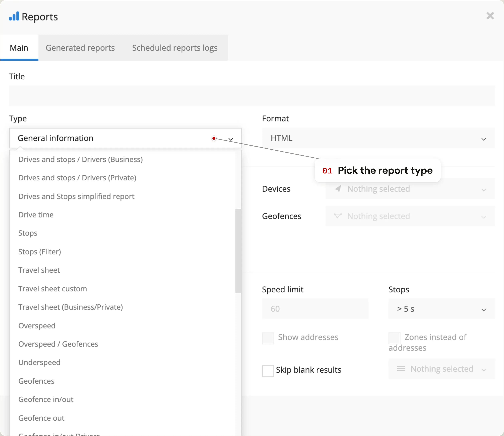This screenshot has height=436, width=504.
Task: Open the Scheduled reports logs tab
Action: 175,48
